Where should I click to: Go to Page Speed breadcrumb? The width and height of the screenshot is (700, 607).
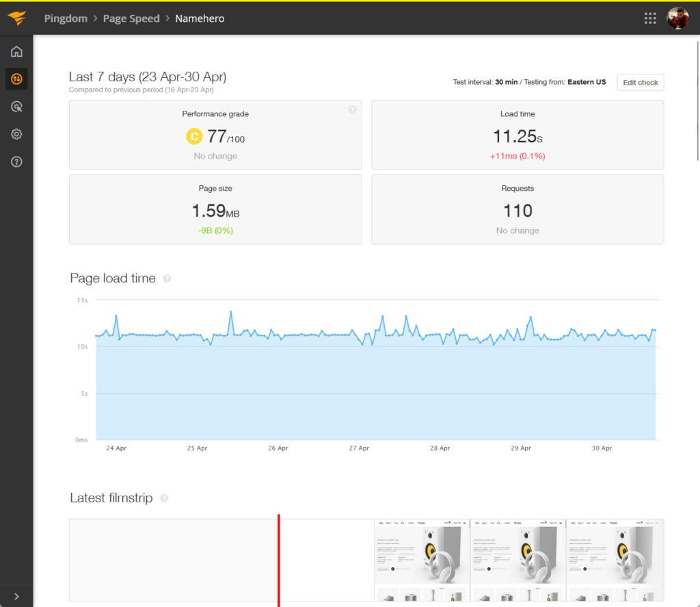[131, 18]
